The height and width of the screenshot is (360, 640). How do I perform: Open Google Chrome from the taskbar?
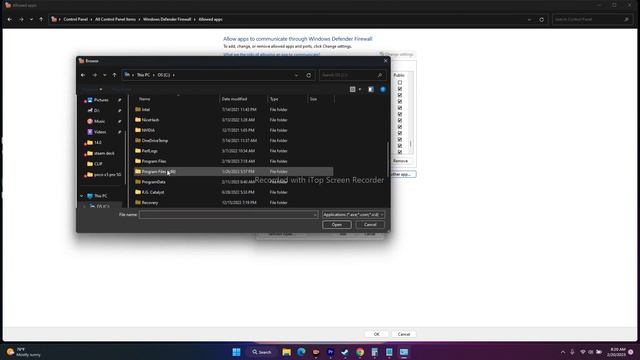(360, 352)
